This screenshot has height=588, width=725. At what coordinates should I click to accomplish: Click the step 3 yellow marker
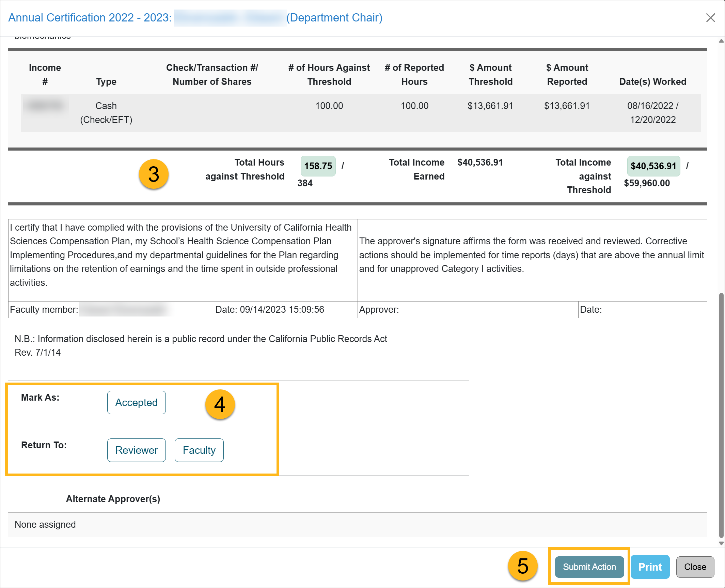tap(154, 174)
